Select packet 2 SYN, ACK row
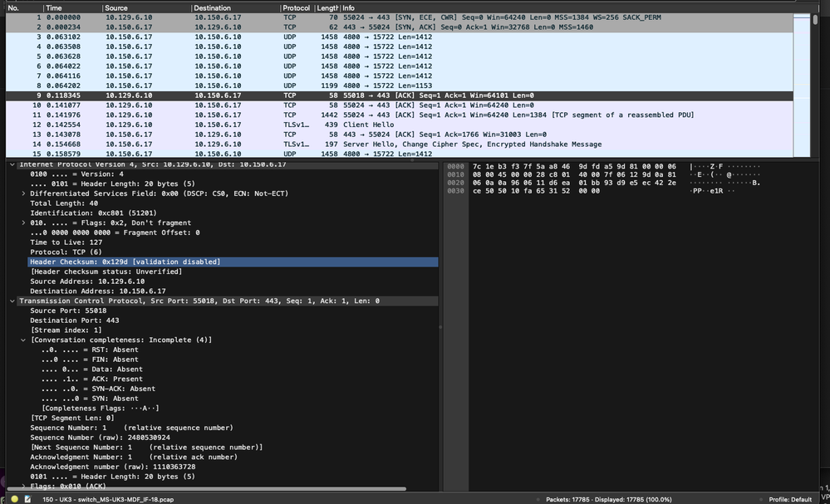The image size is (830, 504). [400, 27]
